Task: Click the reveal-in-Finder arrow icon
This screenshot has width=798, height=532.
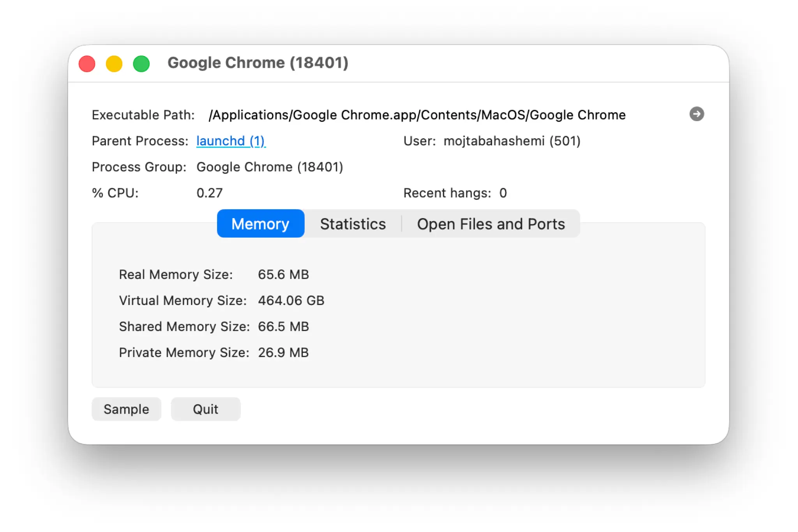Action: pyautogui.click(x=696, y=114)
